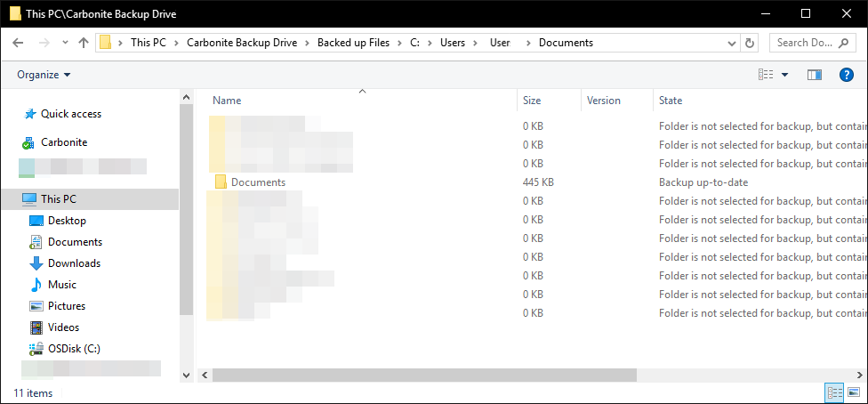
Task: Open the Organize menu
Action: [x=44, y=74]
